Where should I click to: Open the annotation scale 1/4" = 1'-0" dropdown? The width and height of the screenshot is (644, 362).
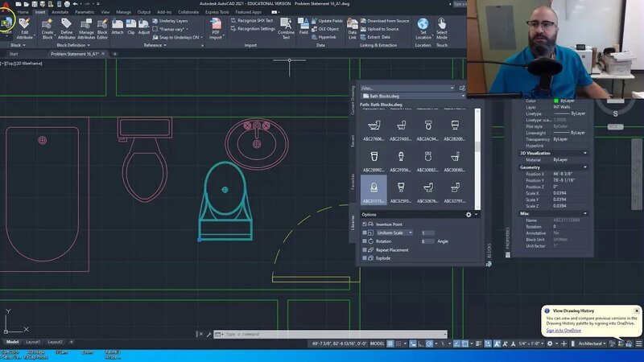[x=530, y=343]
